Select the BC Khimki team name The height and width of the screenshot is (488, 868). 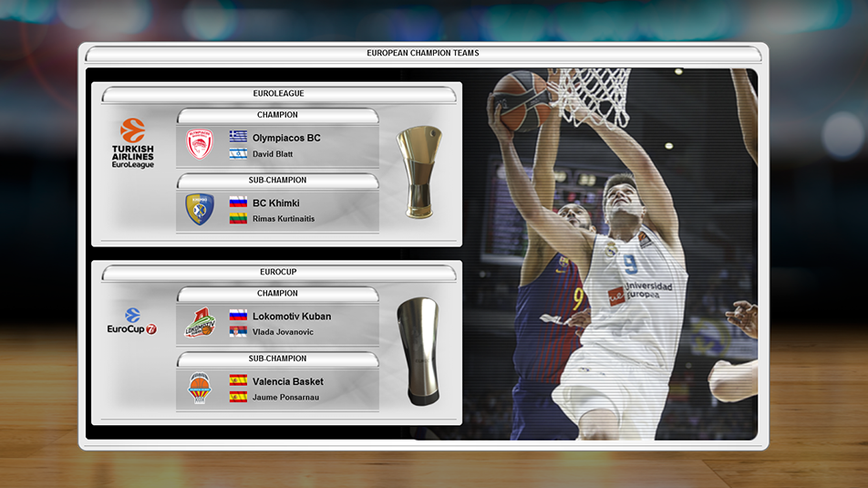[275, 203]
